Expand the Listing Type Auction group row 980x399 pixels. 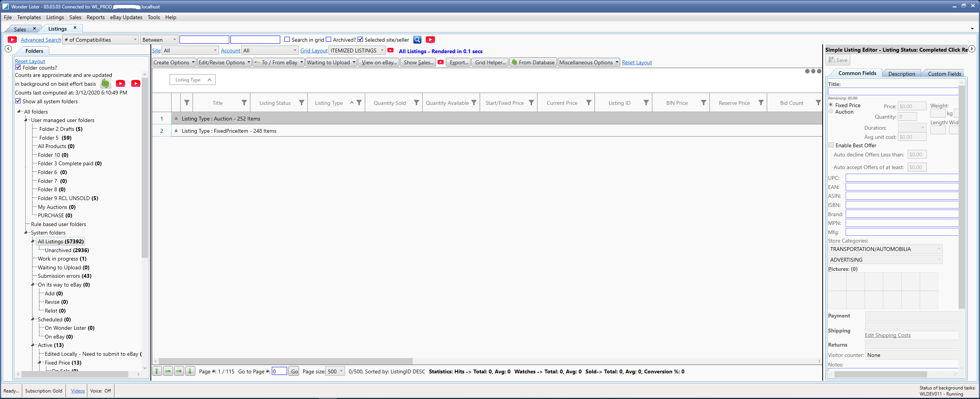click(x=176, y=118)
